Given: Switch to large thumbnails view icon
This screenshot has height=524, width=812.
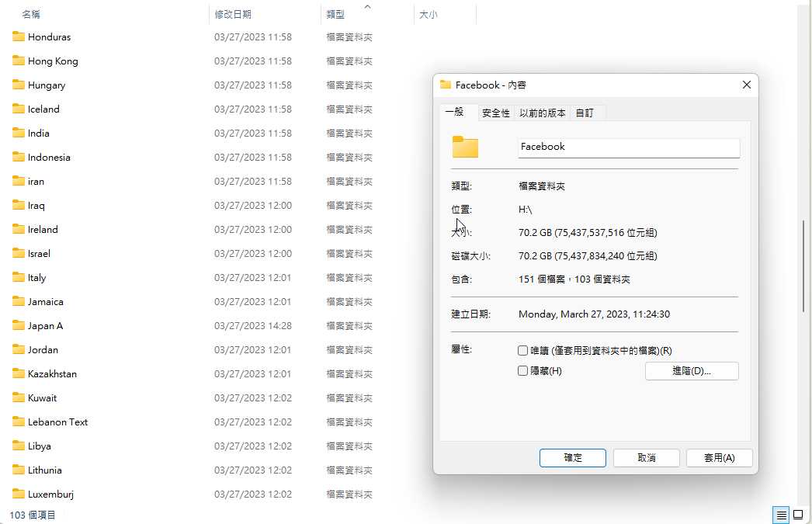Looking at the screenshot, I should [x=798, y=515].
